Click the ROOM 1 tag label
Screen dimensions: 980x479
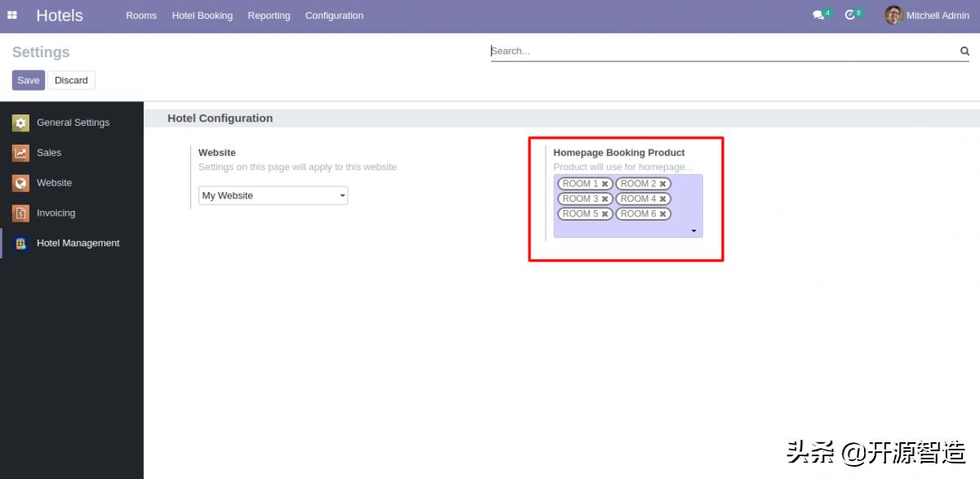tap(580, 184)
